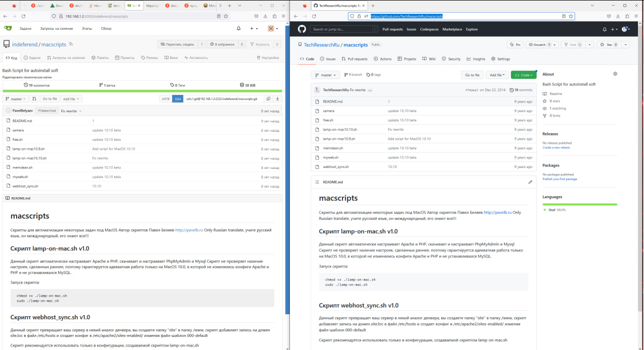644x350 pixels.
Task: Open About settings gear on GitHub
Action: click(615, 74)
